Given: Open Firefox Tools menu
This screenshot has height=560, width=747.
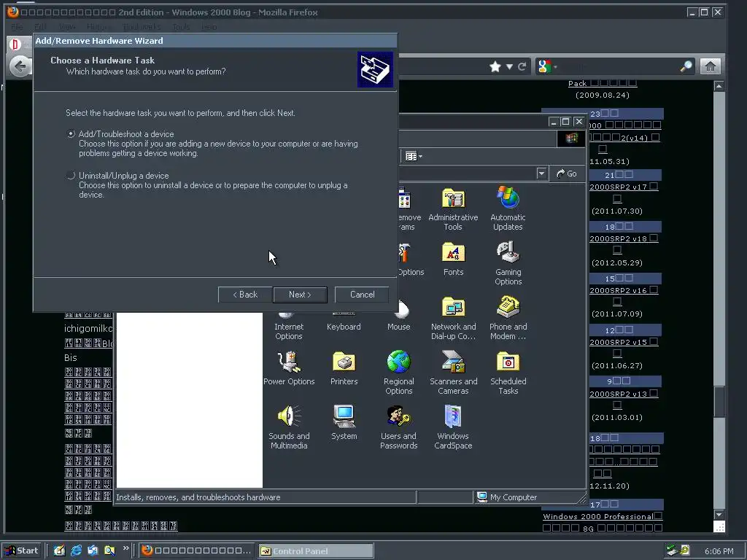Looking at the screenshot, I should (181, 27).
